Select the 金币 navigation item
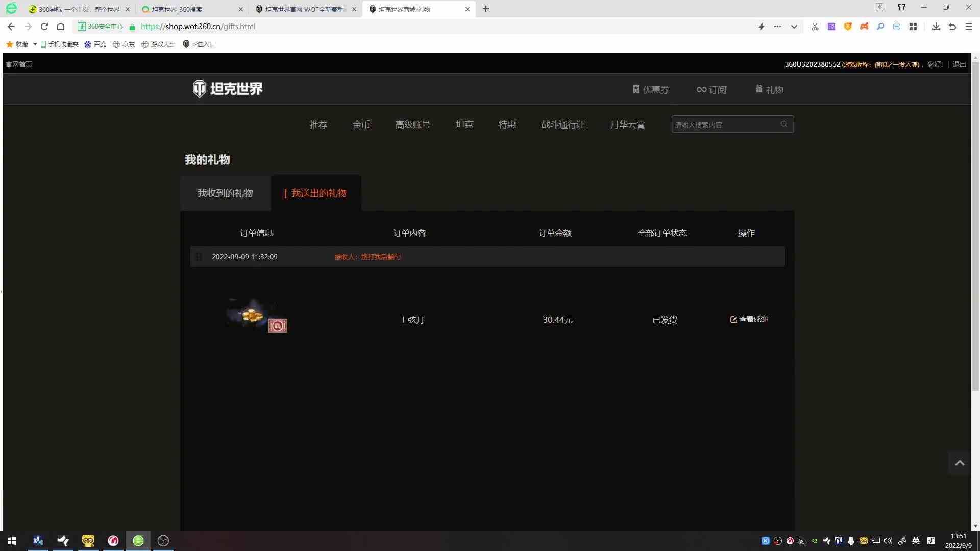 click(361, 124)
